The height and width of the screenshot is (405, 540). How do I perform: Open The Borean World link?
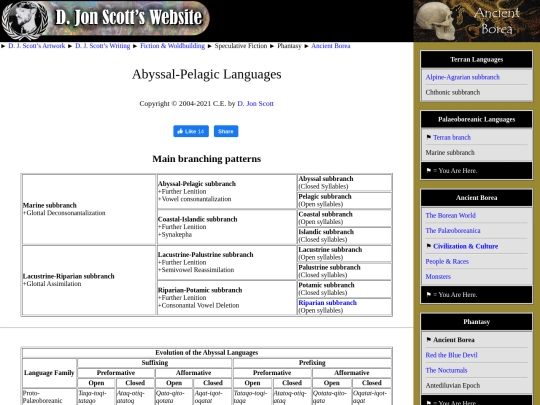[x=450, y=215]
